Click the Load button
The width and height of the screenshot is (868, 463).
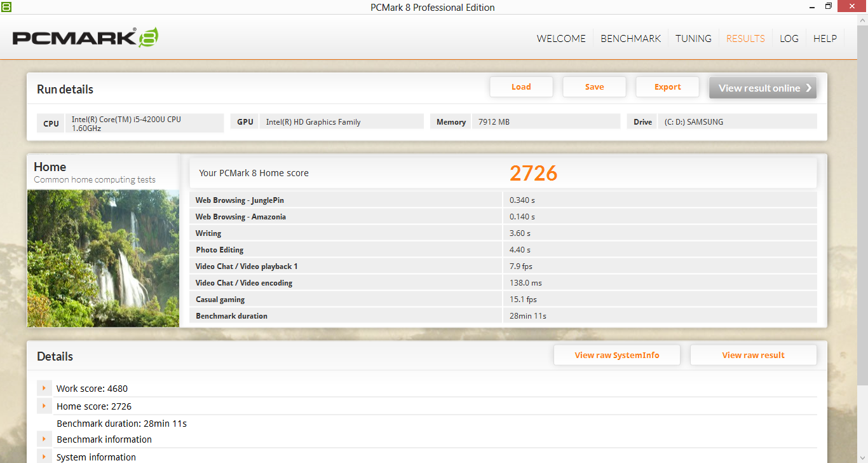pyautogui.click(x=521, y=87)
